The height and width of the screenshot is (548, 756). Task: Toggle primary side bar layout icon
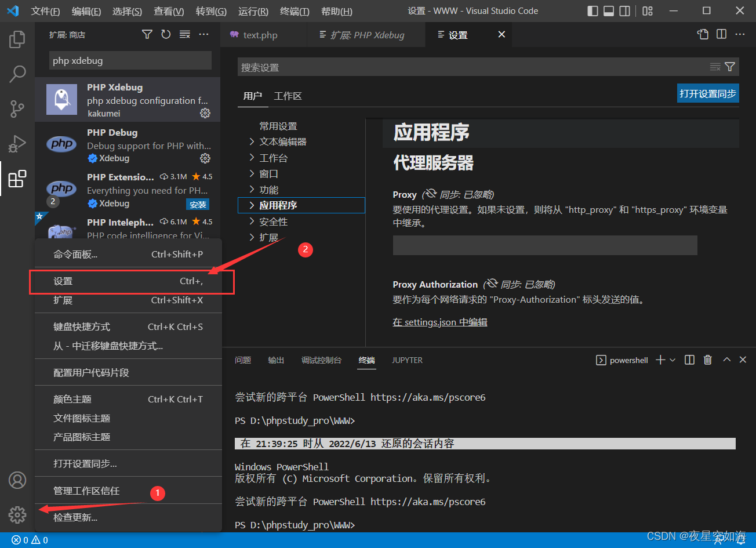[593, 11]
